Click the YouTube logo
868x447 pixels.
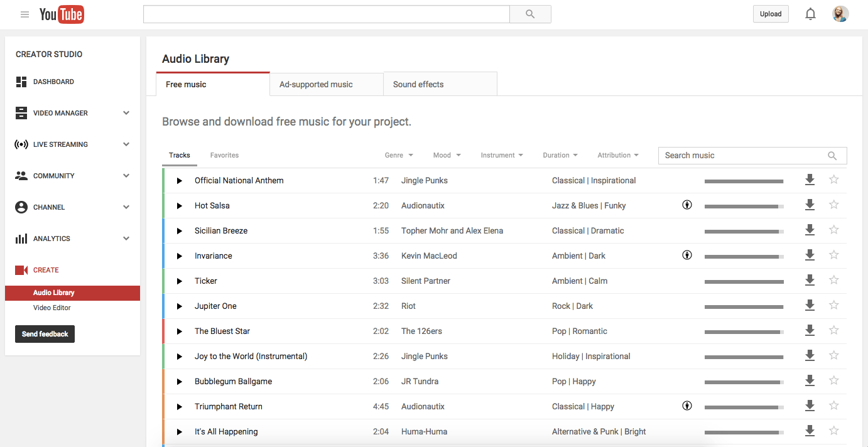click(x=62, y=14)
